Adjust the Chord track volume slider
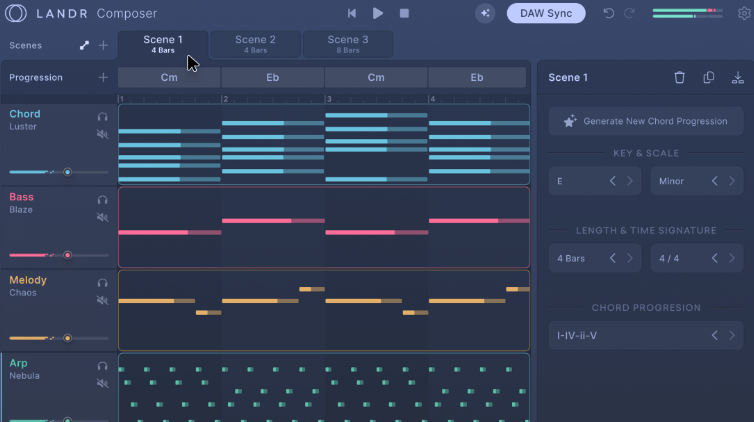The width and height of the screenshot is (754, 422). click(59, 172)
